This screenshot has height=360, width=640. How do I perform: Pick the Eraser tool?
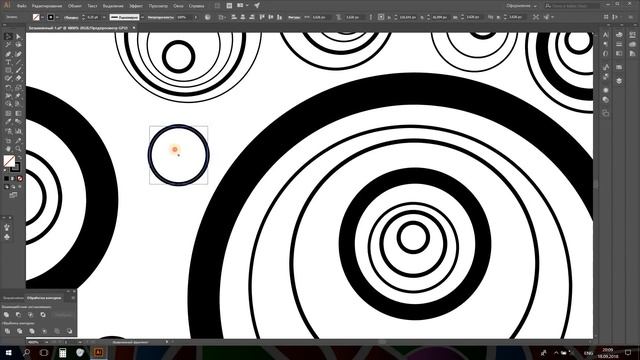pos(18,78)
